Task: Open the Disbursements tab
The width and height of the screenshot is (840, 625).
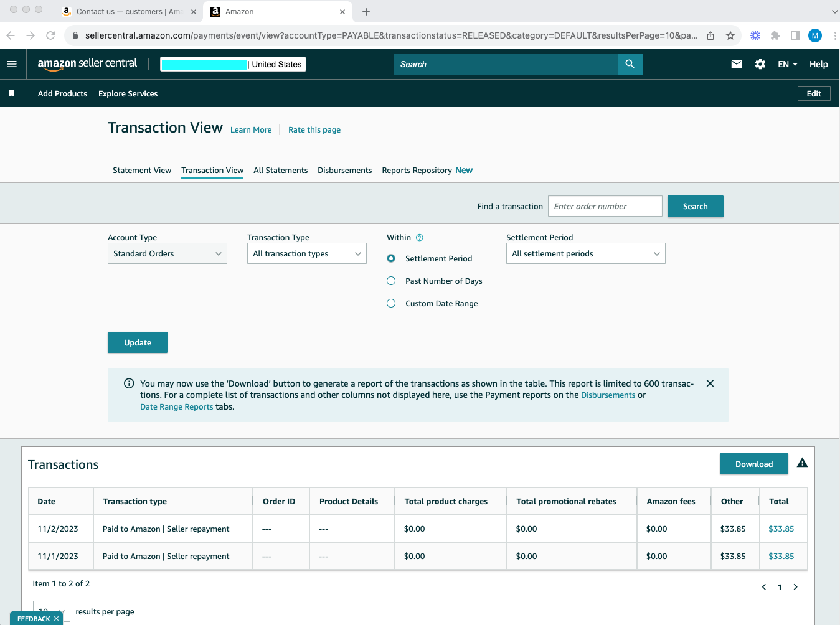Action: (345, 170)
